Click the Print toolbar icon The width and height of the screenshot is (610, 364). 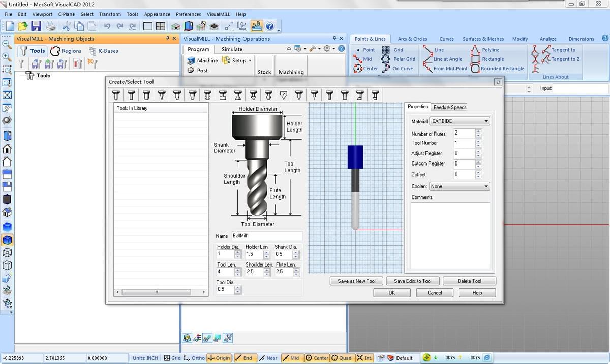coord(50,26)
